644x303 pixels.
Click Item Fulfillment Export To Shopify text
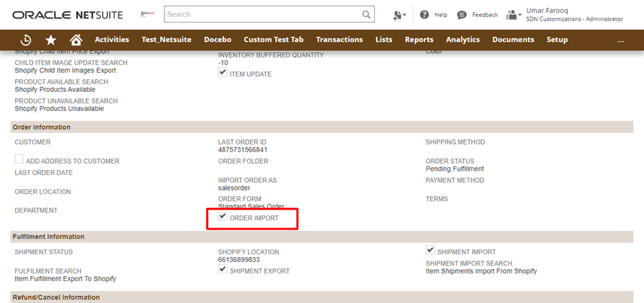coord(65,279)
